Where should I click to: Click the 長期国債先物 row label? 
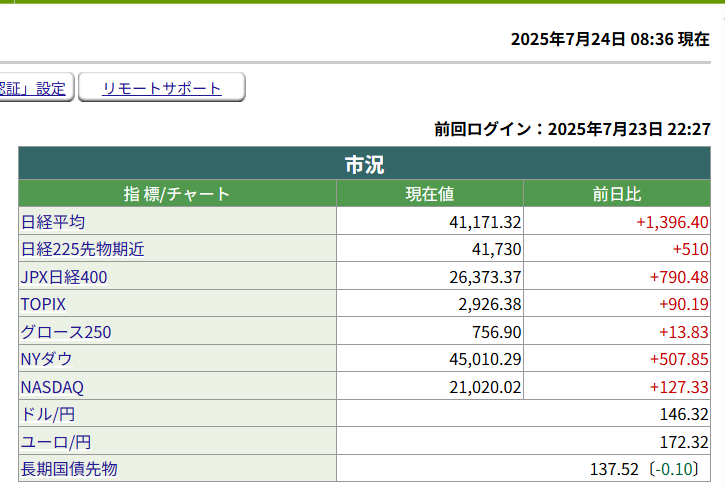point(69,469)
